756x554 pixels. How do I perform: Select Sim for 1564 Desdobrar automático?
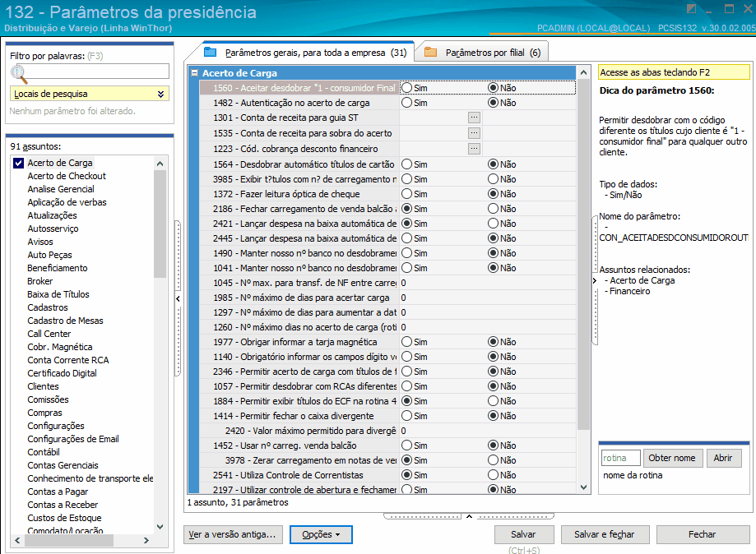point(407,164)
